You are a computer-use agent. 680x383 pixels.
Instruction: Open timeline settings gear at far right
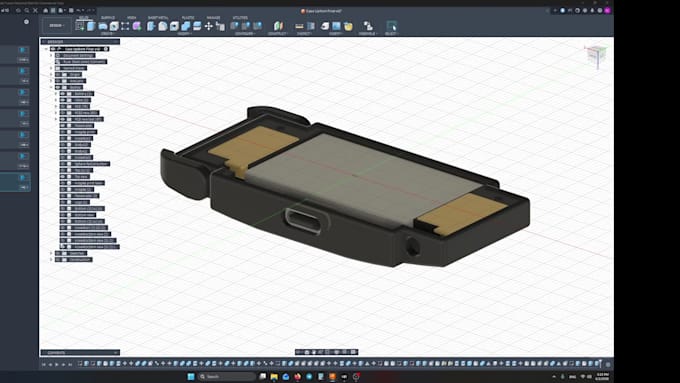608,364
